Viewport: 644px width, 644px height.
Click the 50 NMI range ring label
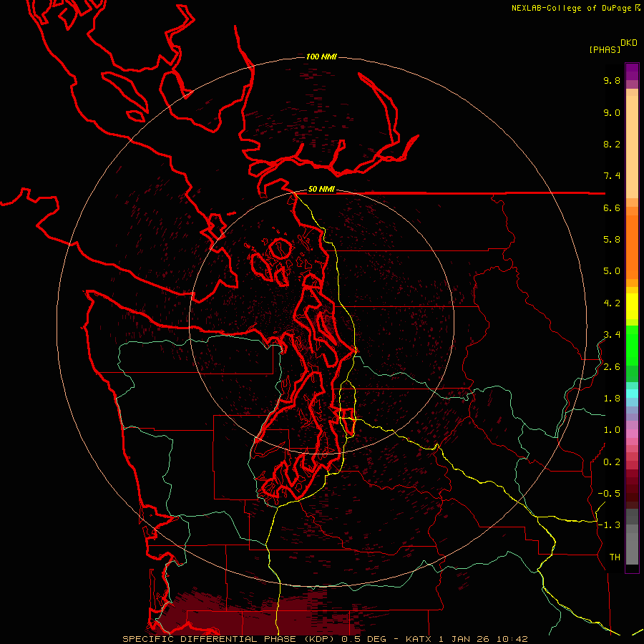click(x=321, y=190)
